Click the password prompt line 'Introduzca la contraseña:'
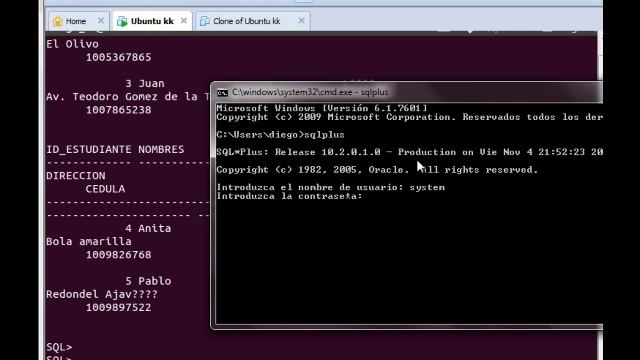Screen dimensions: 640x360 289,196
